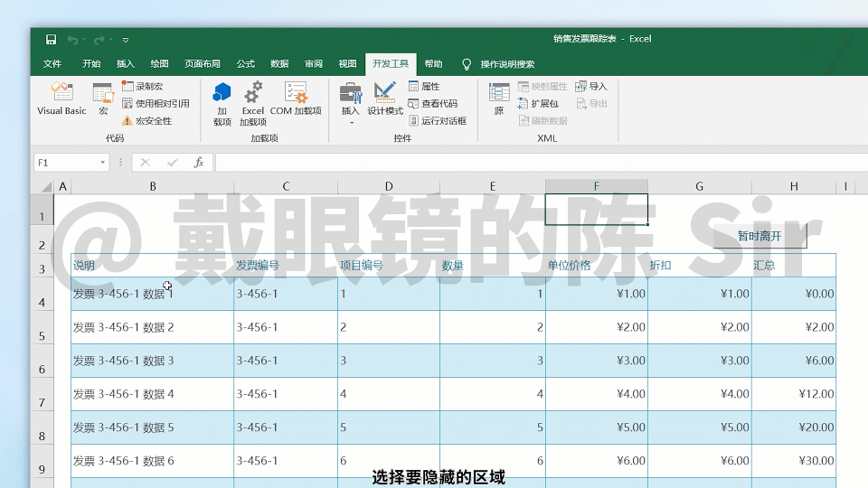Switch to the 公式 ribbon tab
Image resolution: width=868 pixels, height=488 pixels.
(x=245, y=63)
